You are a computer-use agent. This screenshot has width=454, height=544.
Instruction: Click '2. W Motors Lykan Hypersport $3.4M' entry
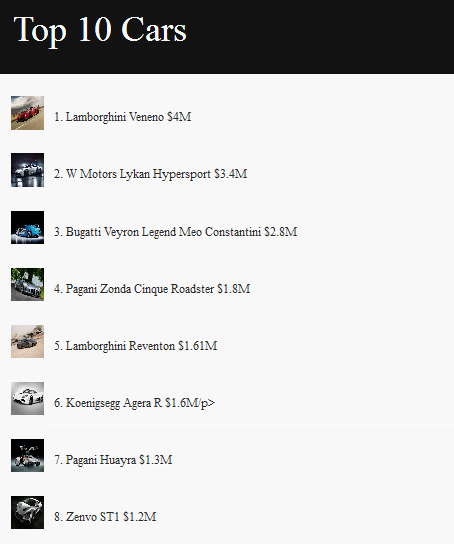pos(151,174)
